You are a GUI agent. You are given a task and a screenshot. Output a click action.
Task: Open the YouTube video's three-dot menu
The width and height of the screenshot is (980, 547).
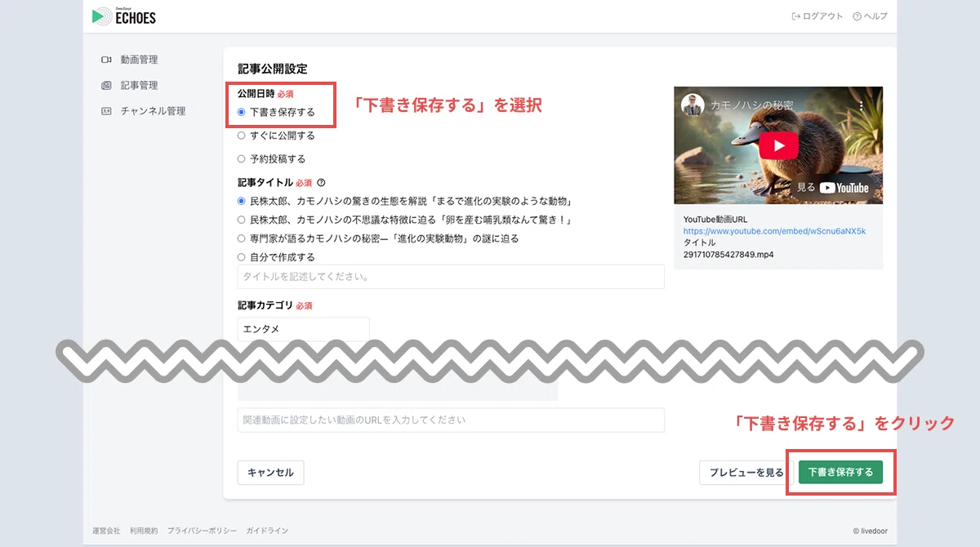(862, 105)
